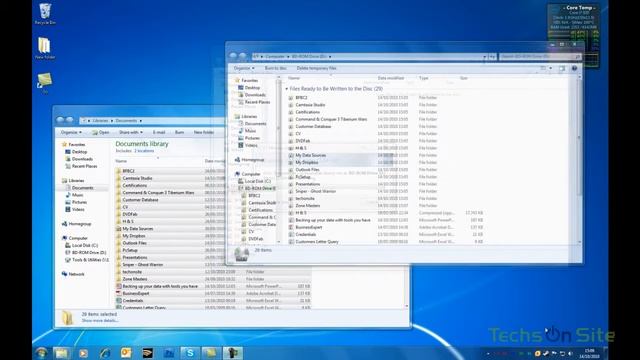The image size is (640, 360).
Task: Click Burn to disc in BD-ROM toolbar
Action: tap(276, 68)
